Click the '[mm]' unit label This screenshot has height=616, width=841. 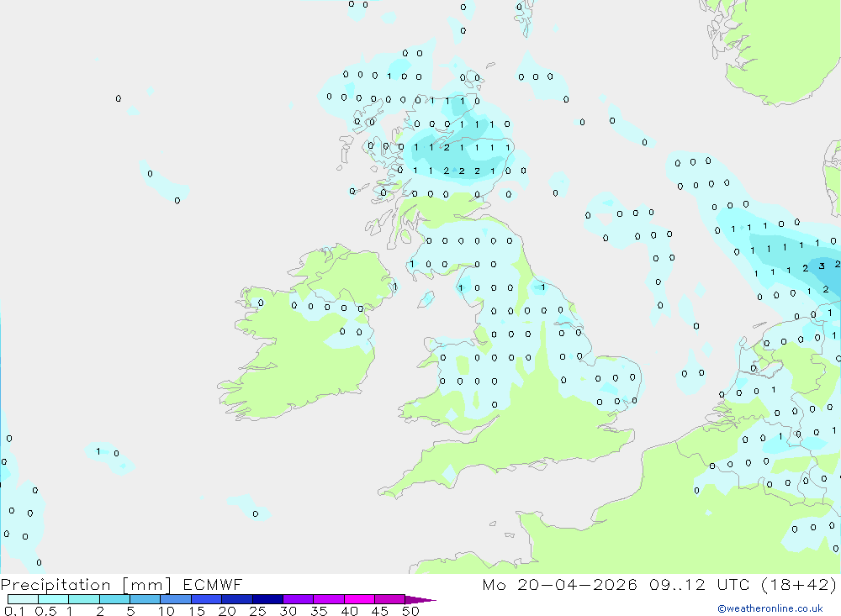(147, 585)
